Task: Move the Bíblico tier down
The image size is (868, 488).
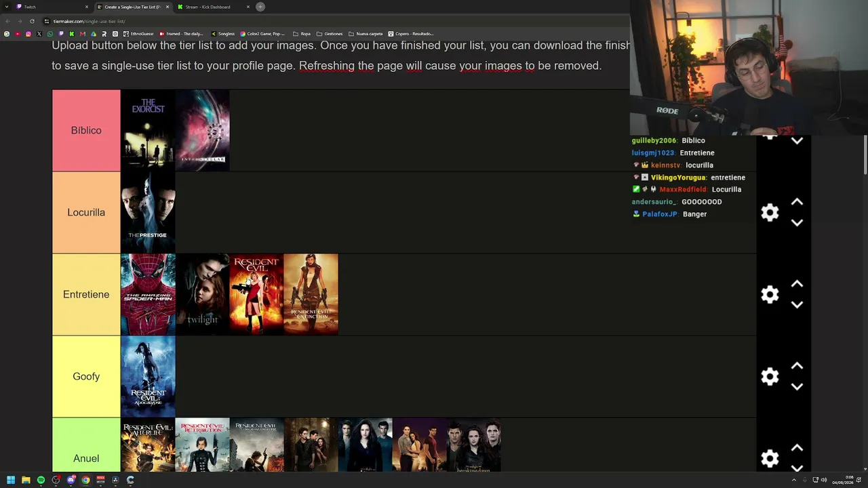Action: tap(797, 141)
